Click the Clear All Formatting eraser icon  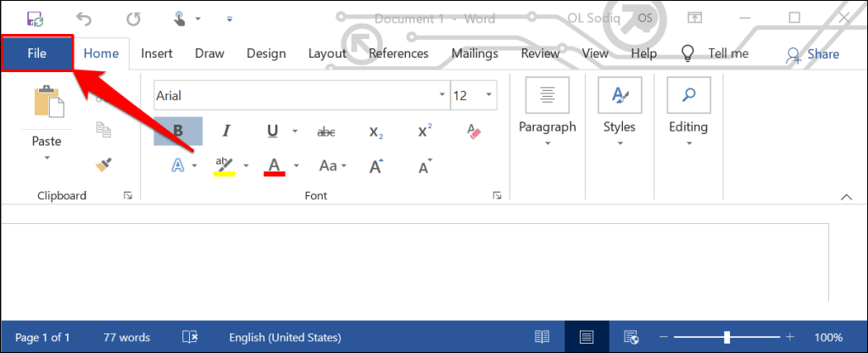tap(474, 131)
